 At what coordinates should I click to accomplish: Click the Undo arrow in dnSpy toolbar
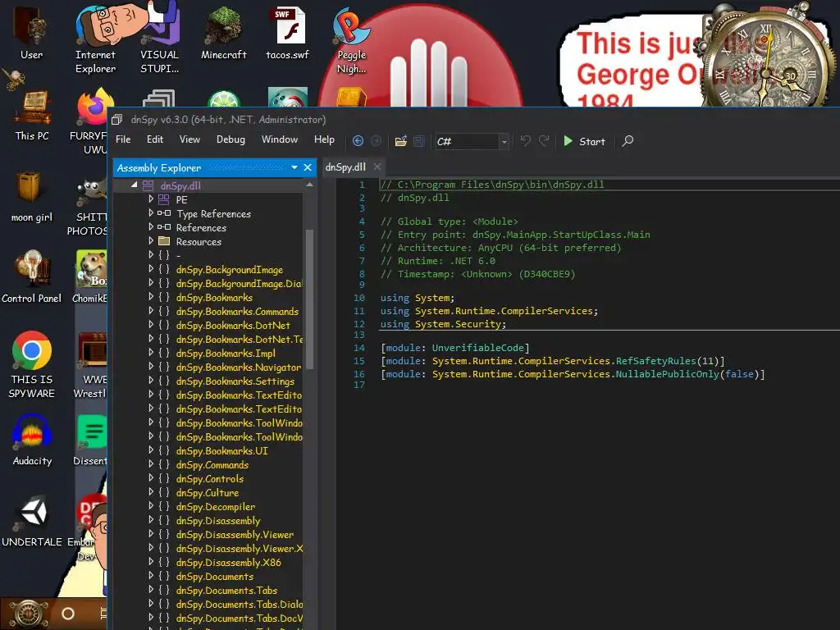pyautogui.click(x=526, y=141)
